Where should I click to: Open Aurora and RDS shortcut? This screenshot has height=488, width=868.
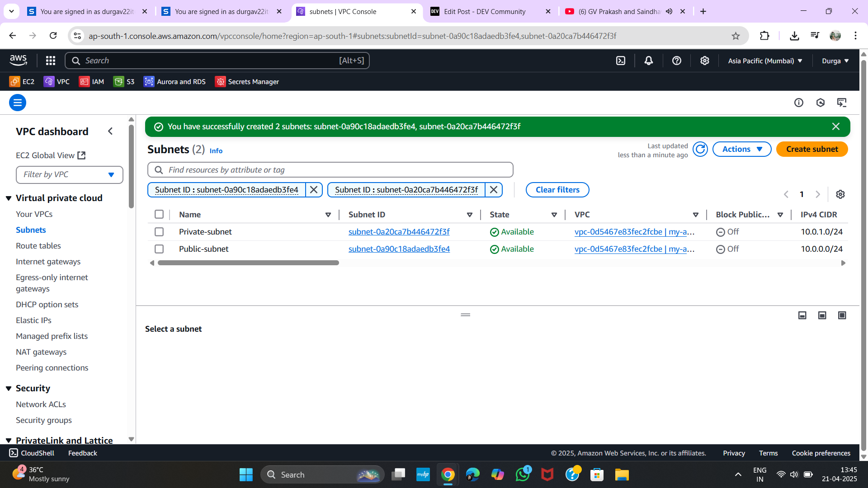point(175,82)
